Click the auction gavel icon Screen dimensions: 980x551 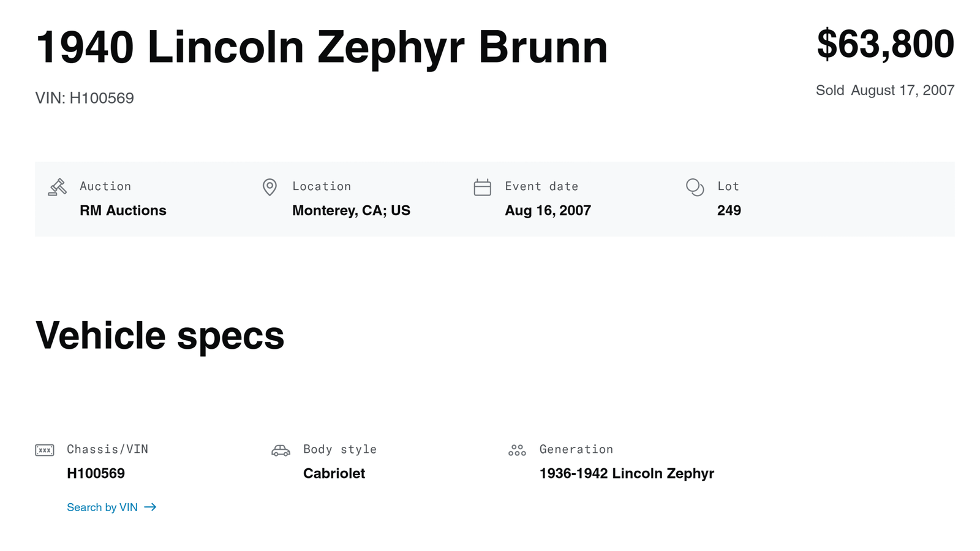[x=57, y=187]
